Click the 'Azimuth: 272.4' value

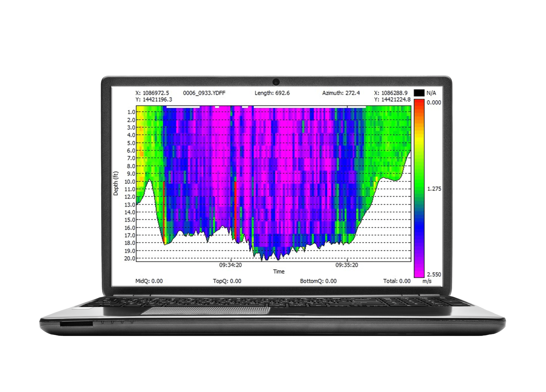pos(341,93)
